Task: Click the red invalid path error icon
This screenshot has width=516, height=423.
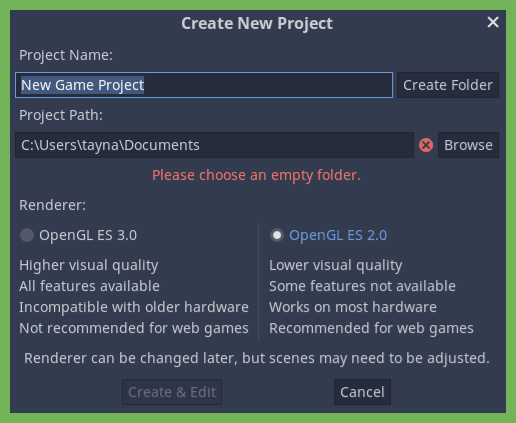Action: tap(426, 145)
